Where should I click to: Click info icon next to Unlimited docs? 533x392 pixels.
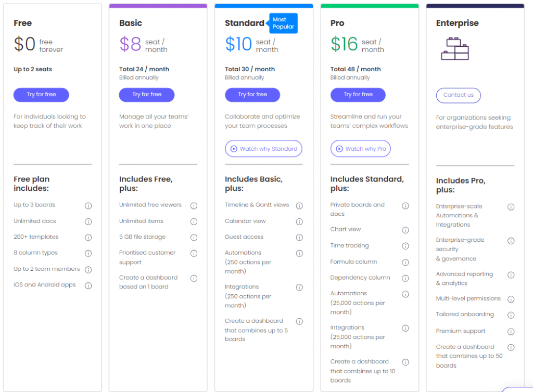(x=88, y=221)
